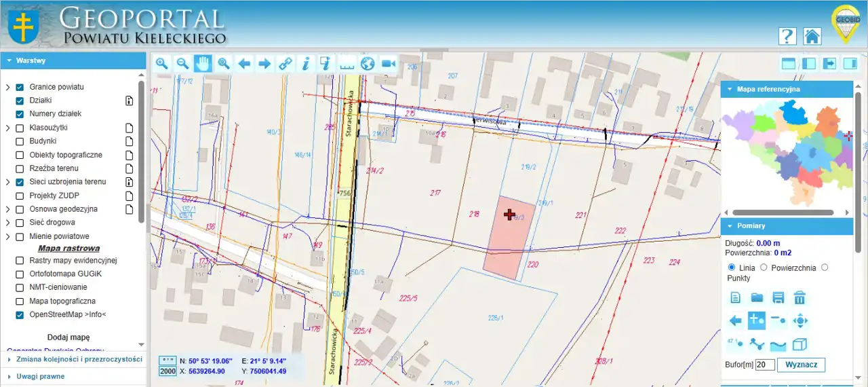Click the Bufor[m] input field
The image size is (868, 387).
click(764, 365)
